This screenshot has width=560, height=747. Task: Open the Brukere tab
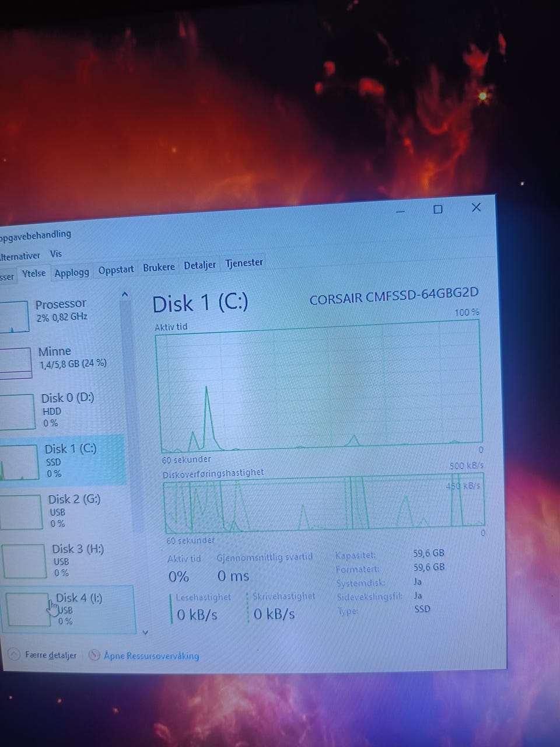[159, 267]
